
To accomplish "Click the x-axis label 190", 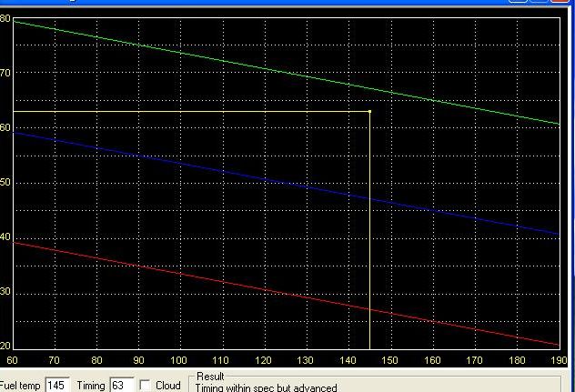I will [559, 360].
